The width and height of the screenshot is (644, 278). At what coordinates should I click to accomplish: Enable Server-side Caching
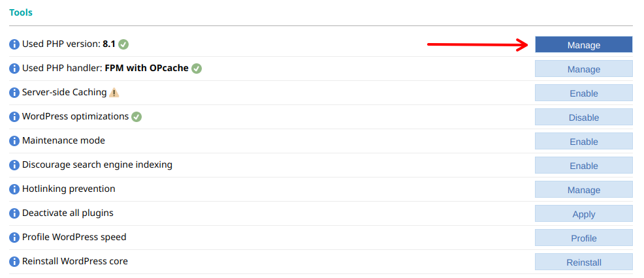point(583,93)
